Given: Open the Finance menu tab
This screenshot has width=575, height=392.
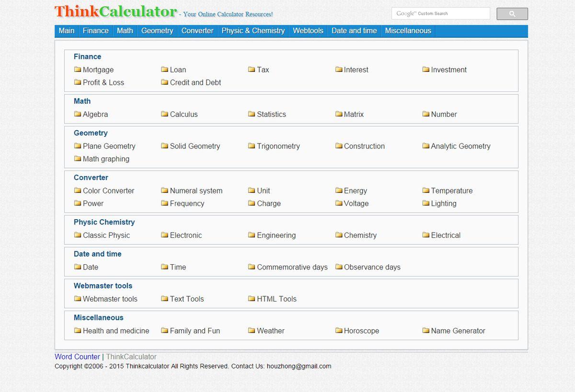Looking at the screenshot, I should pyautogui.click(x=96, y=31).
